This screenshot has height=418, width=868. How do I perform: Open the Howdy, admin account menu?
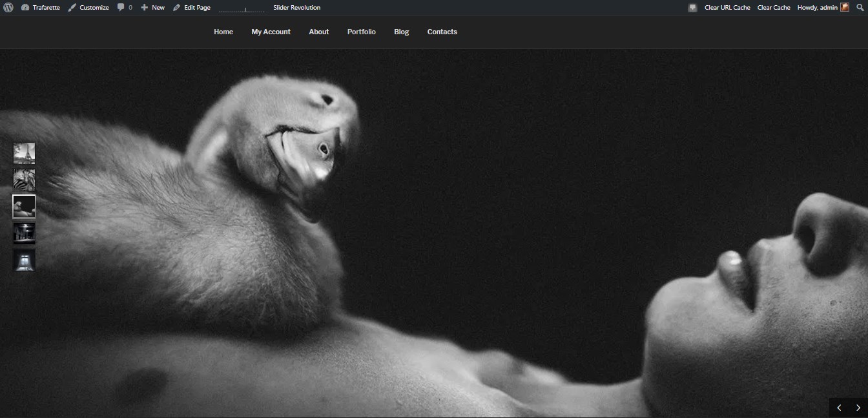click(823, 8)
